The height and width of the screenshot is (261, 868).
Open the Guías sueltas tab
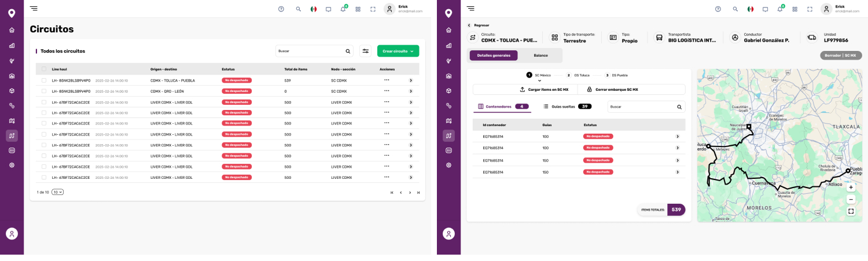click(567, 106)
